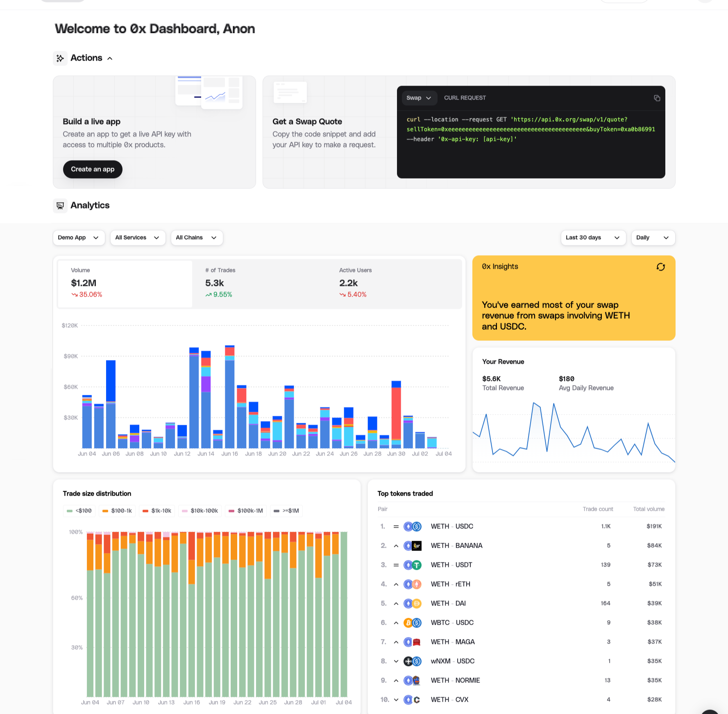This screenshot has width=728, height=714.
Task: Toggle the <$100 trade size legend filter
Action: click(79, 511)
